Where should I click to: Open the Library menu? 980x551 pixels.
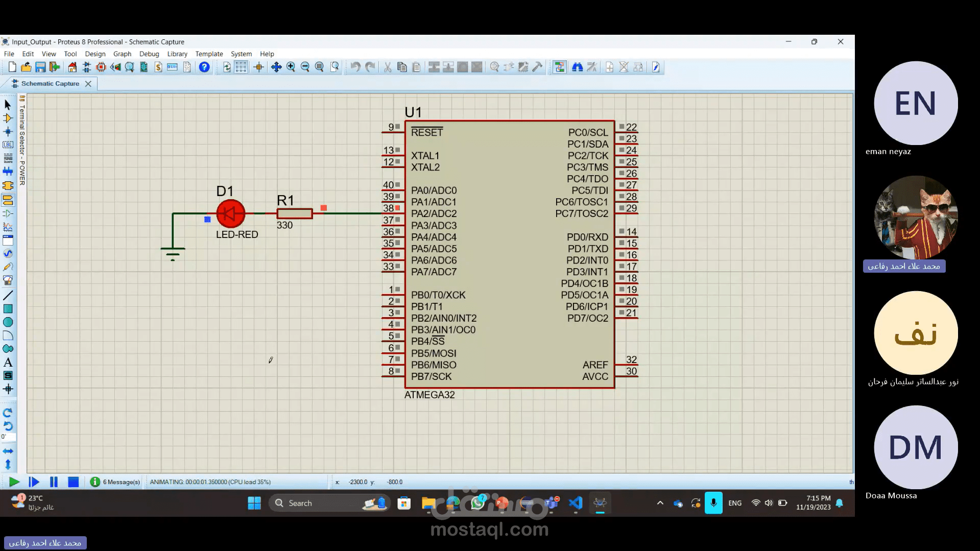click(x=177, y=54)
